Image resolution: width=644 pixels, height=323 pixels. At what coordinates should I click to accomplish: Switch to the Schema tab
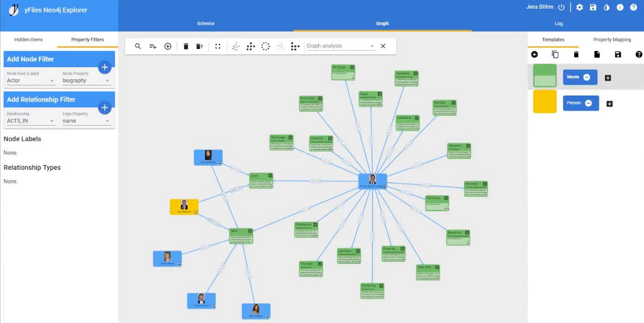(206, 23)
